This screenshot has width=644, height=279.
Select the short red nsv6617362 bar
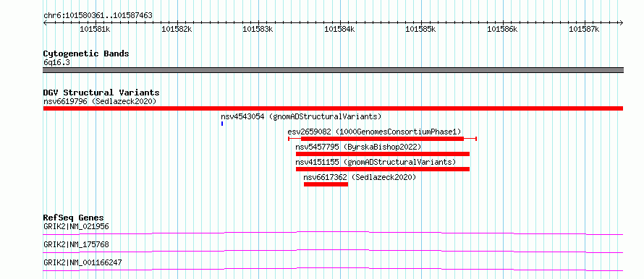[326, 184]
